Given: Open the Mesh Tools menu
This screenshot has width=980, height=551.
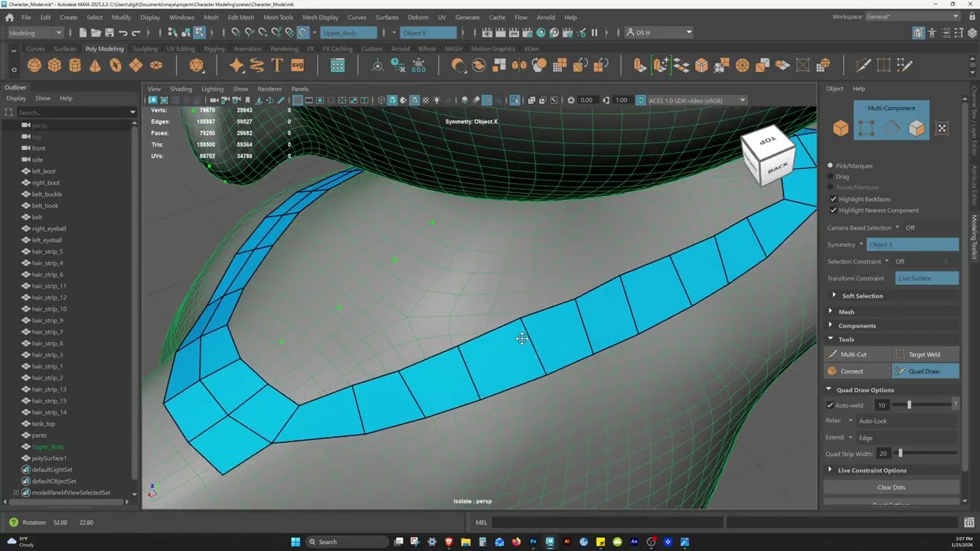Looking at the screenshot, I should click(278, 17).
